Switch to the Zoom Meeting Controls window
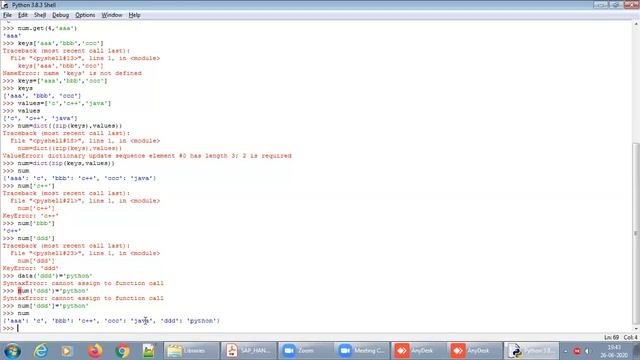640x360 pixels. pyautogui.click(x=361, y=351)
